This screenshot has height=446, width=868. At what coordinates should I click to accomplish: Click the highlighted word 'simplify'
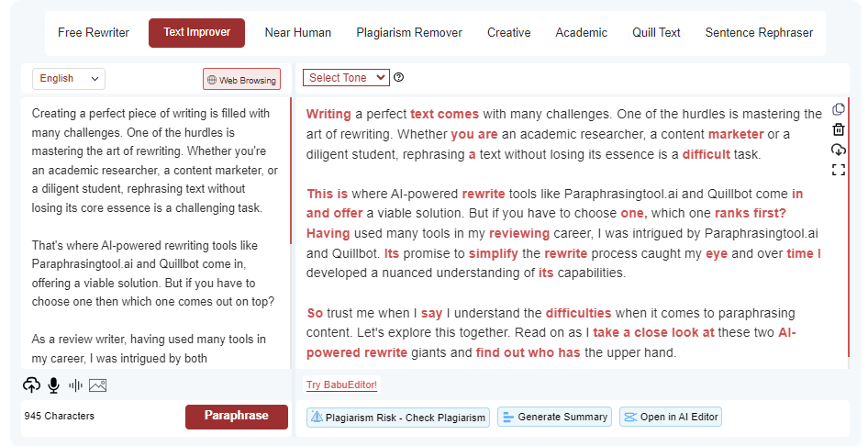(x=494, y=253)
